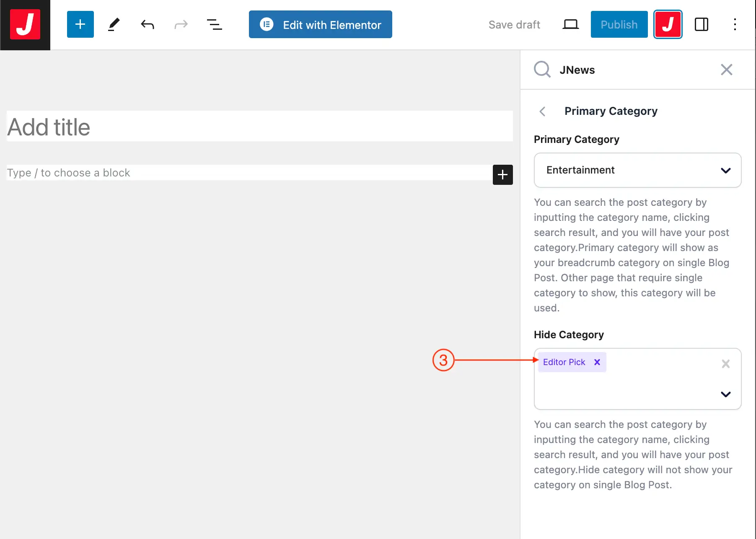Click Save draft
756x539 pixels.
[x=514, y=25]
